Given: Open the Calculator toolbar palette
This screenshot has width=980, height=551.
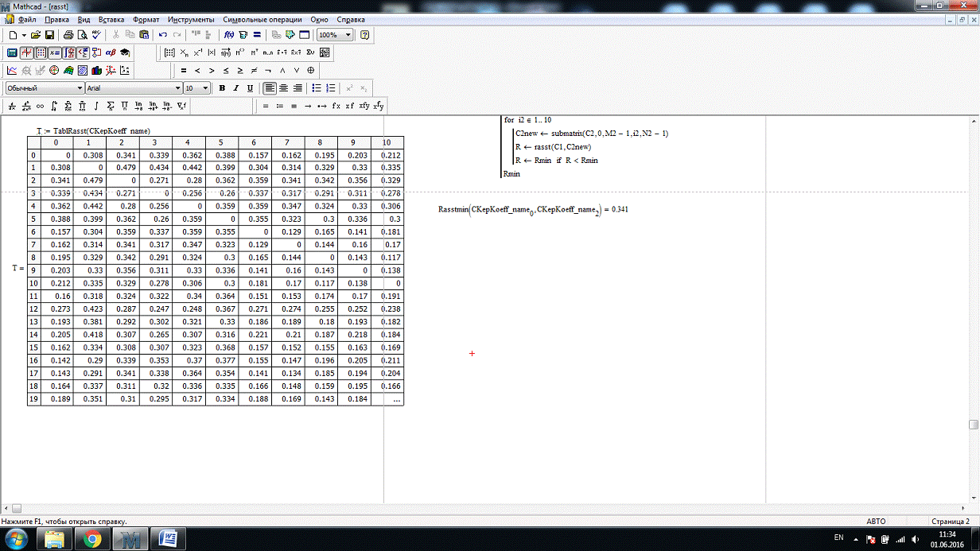Looking at the screenshot, I should coord(12,52).
